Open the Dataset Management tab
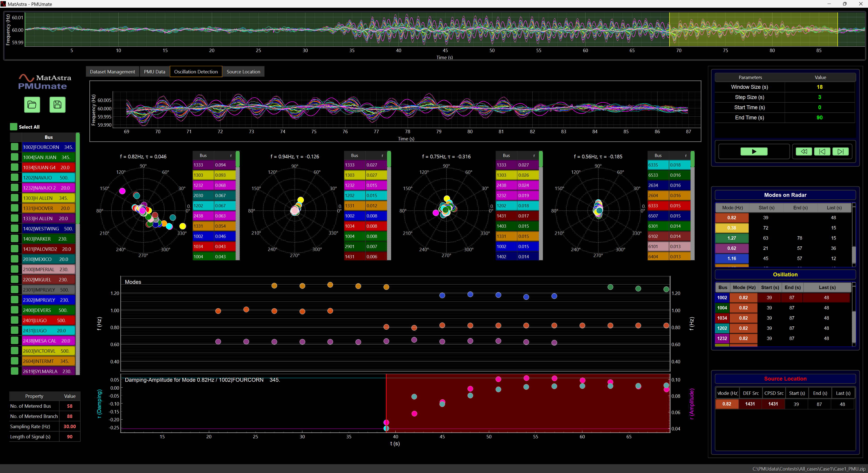Image resolution: width=868 pixels, height=473 pixels. pyautogui.click(x=112, y=72)
